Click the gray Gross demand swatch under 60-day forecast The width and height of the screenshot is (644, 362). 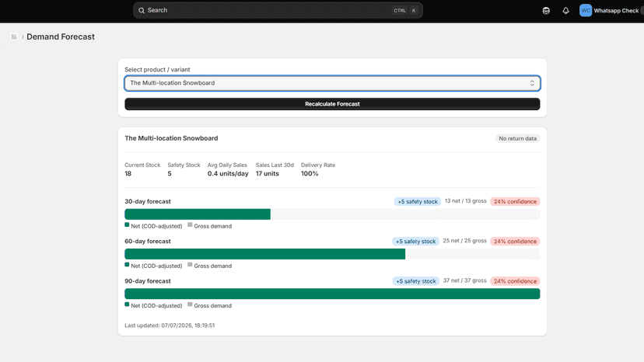point(190,265)
